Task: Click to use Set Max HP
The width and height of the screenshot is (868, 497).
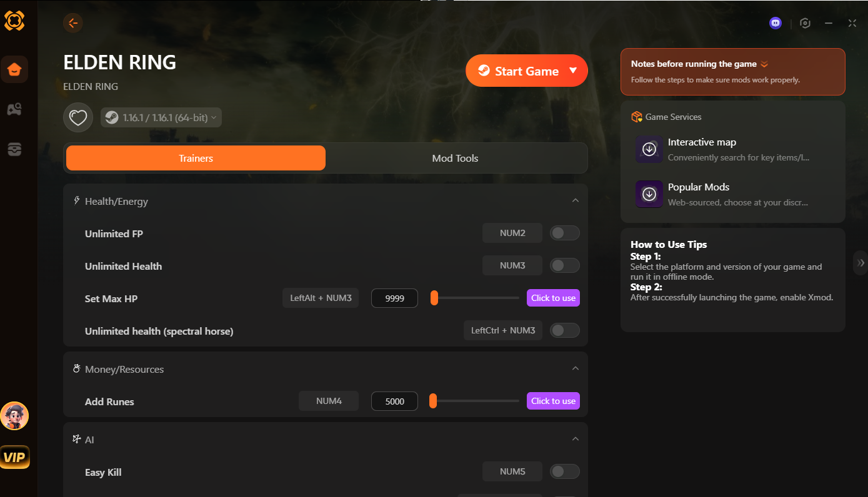Action: pos(553,298)
